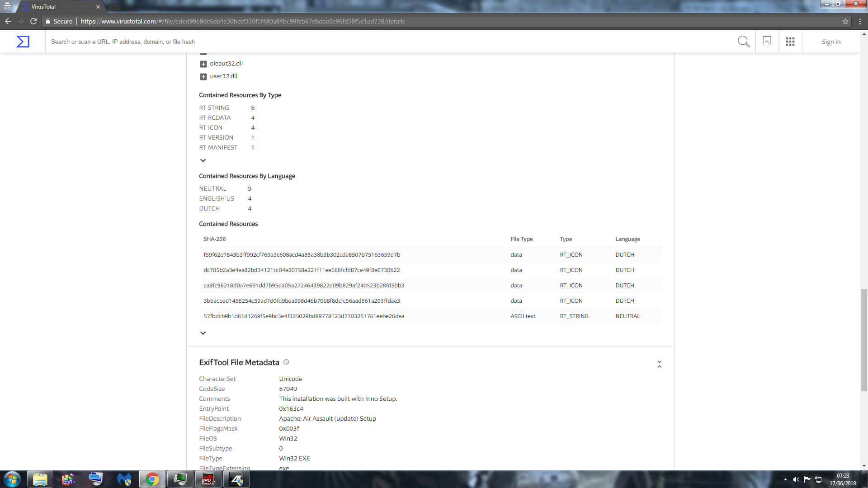Screen dimensions: 868x488
Task: Click the browser forward arrow
Action: tap(21, 21)
